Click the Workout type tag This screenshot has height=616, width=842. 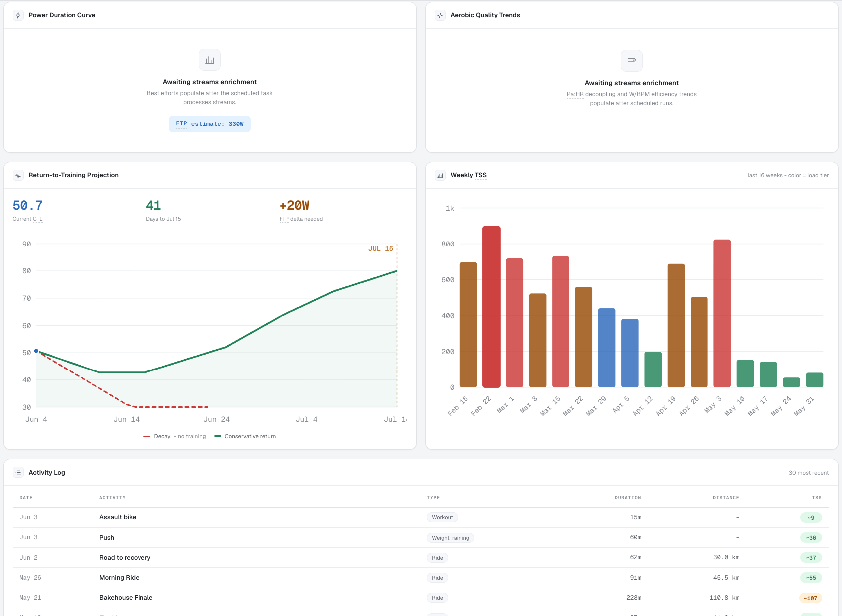click(x=442, y=517)
